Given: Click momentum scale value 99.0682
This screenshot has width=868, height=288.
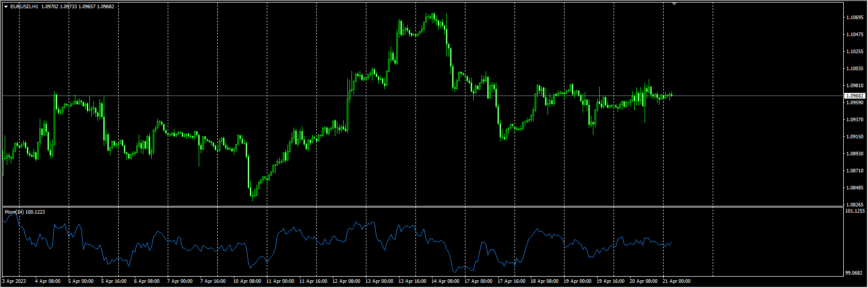Looking at the screenshot, I should click(x=855, y=273).
